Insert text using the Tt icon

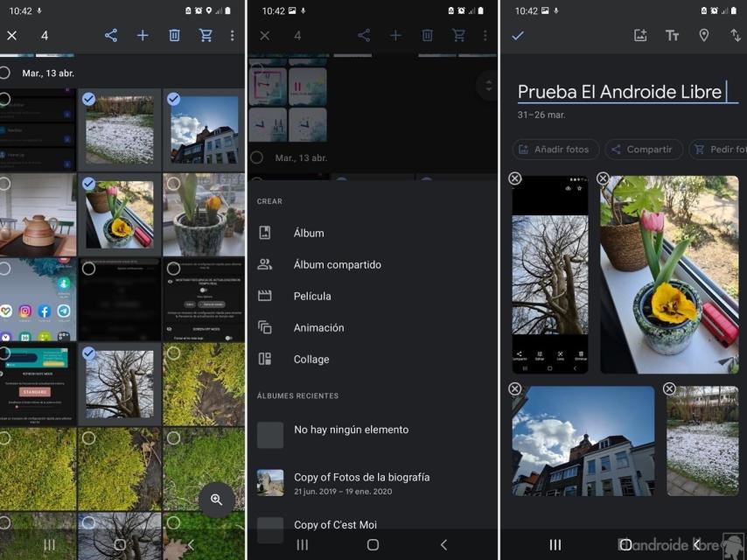coord(672,35)
